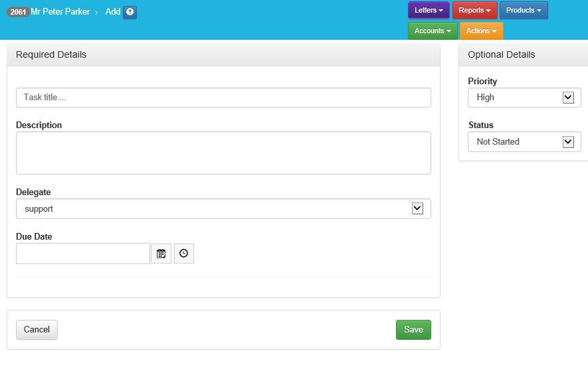Expand the Letters dropdown menu

click(429, 11)
